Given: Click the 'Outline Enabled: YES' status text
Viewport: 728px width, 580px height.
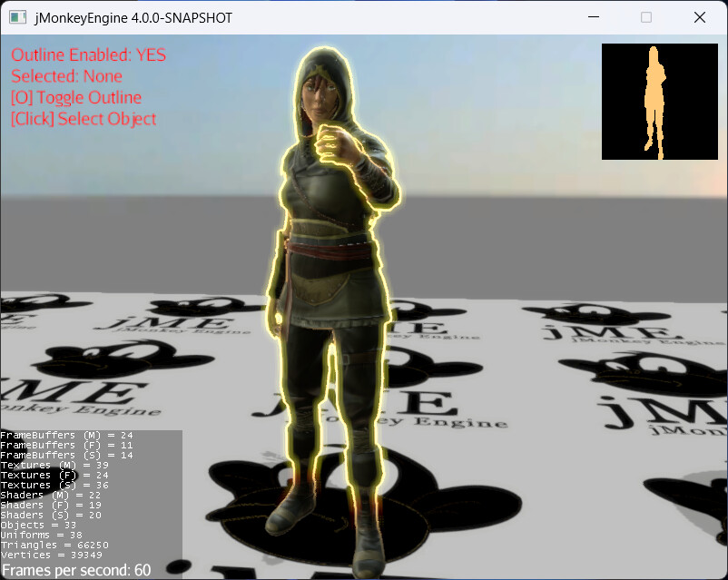Looking at the screenshot, I should pyautogui.click(x=88, y=54).
